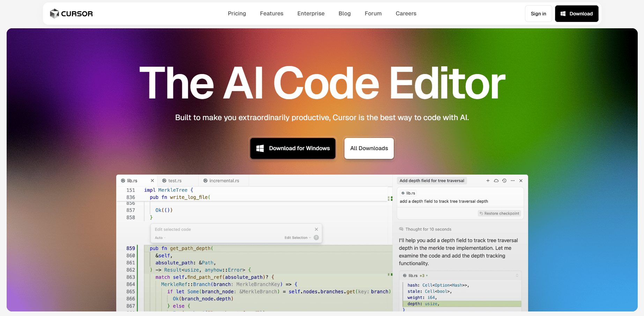Open the Enterprise page
The image size is (644, 316).
311,14
